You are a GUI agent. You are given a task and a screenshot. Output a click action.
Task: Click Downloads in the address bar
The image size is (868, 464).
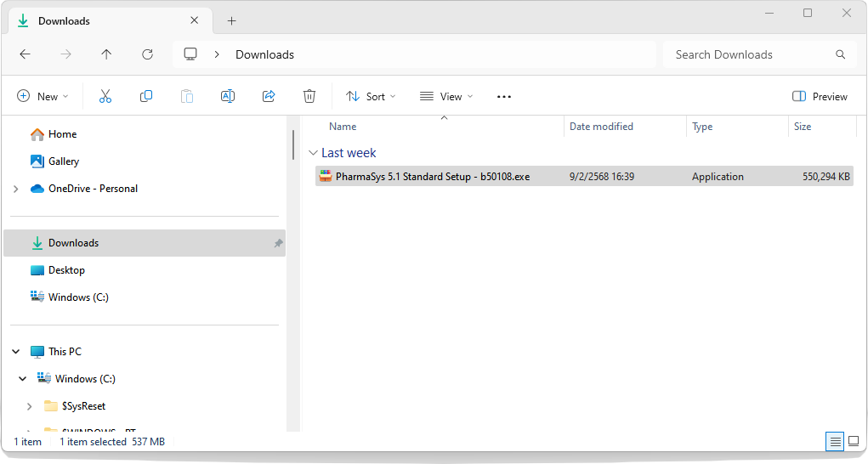tap(264, 54)
